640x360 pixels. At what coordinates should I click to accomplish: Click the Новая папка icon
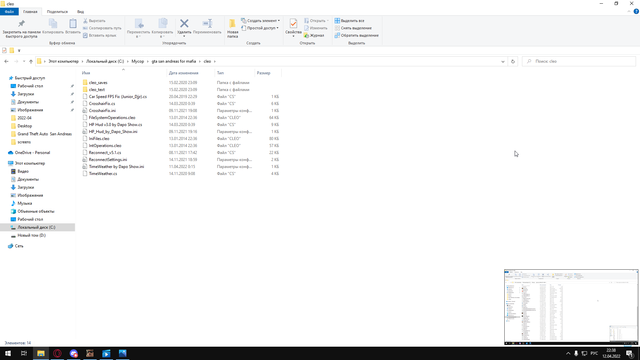[232, 24]
